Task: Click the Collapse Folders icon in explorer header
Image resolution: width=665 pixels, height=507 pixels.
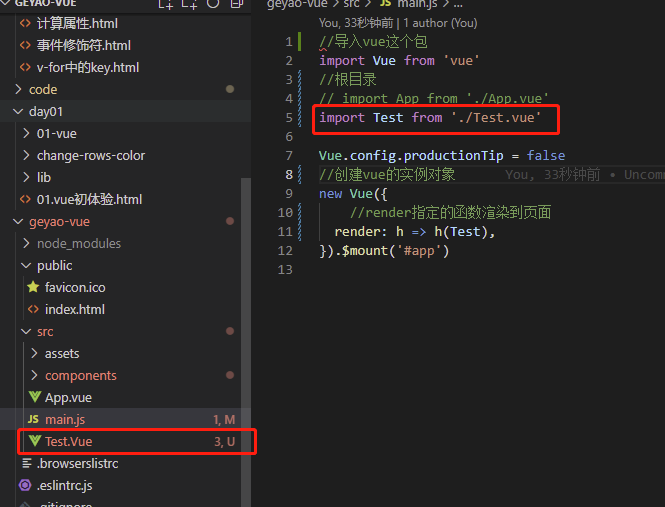Action: pos(237,3)
